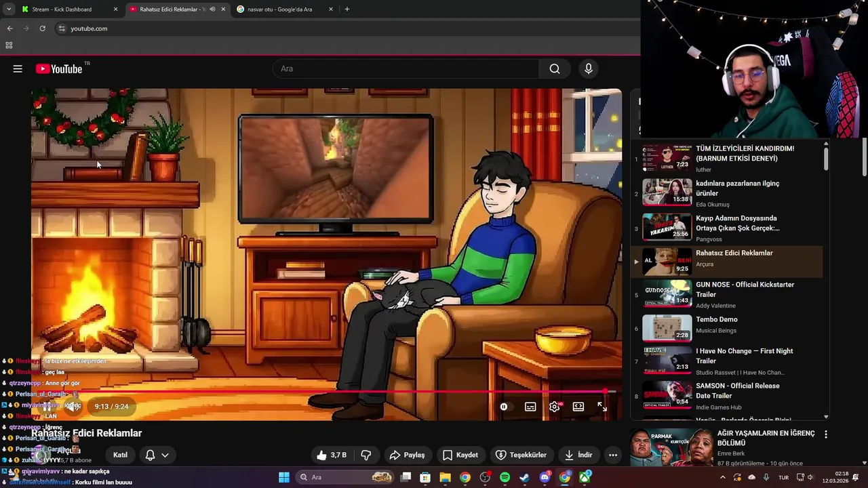
Task: Mute the video with speaker icon
Action: pyautogui.click(x=73, y=406)
